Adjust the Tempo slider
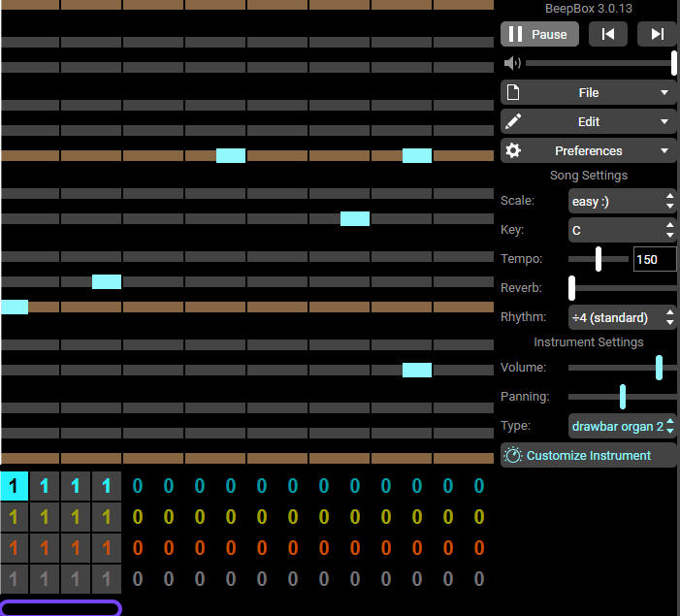The height and width of the screenshot is (616, 680). [x=599, y=260]
